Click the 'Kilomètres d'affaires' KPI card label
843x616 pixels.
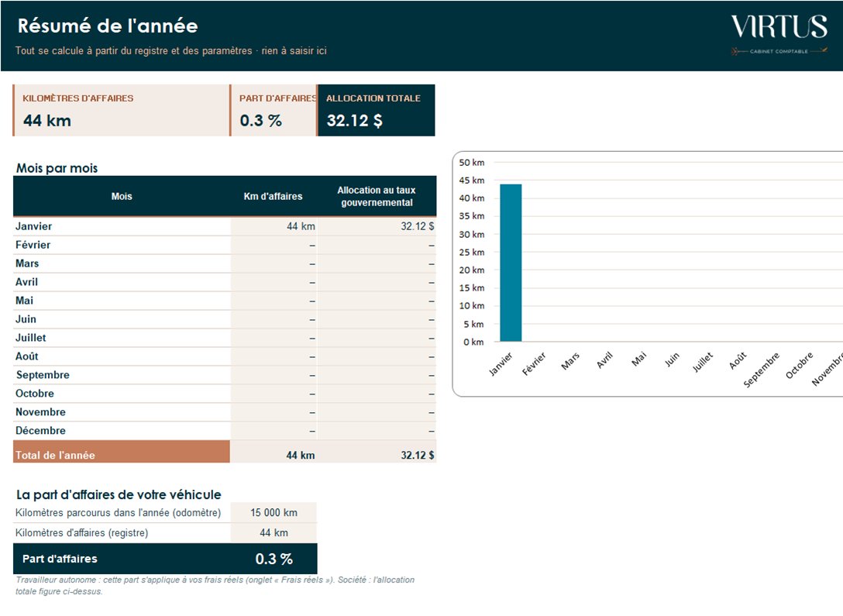(78, 98)
